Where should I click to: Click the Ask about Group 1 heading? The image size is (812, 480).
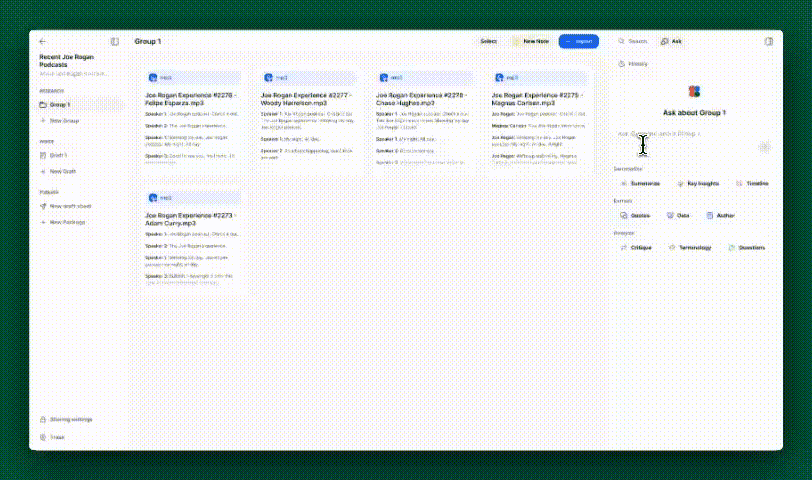point(694,112)
